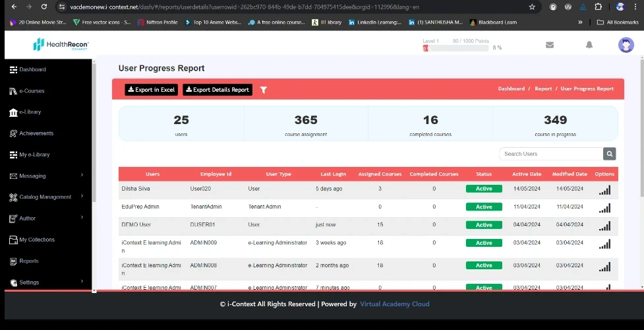Open the user profile avatar

(x=626, y=45)
